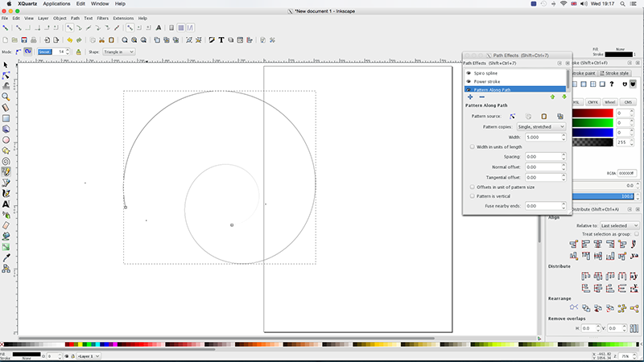Enable Offsets in unit of pattern size

point(473,187)
